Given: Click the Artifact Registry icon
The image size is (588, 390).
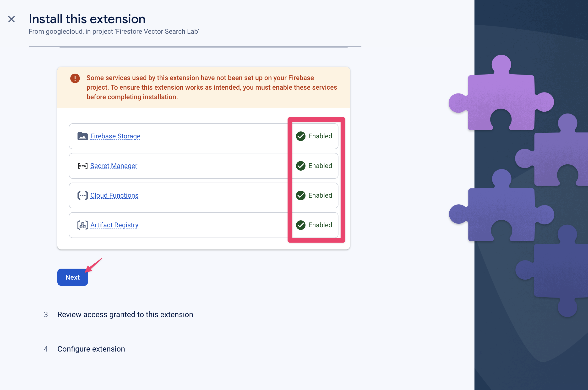Looking at the screenshot, I should click(x=82, y=225).
